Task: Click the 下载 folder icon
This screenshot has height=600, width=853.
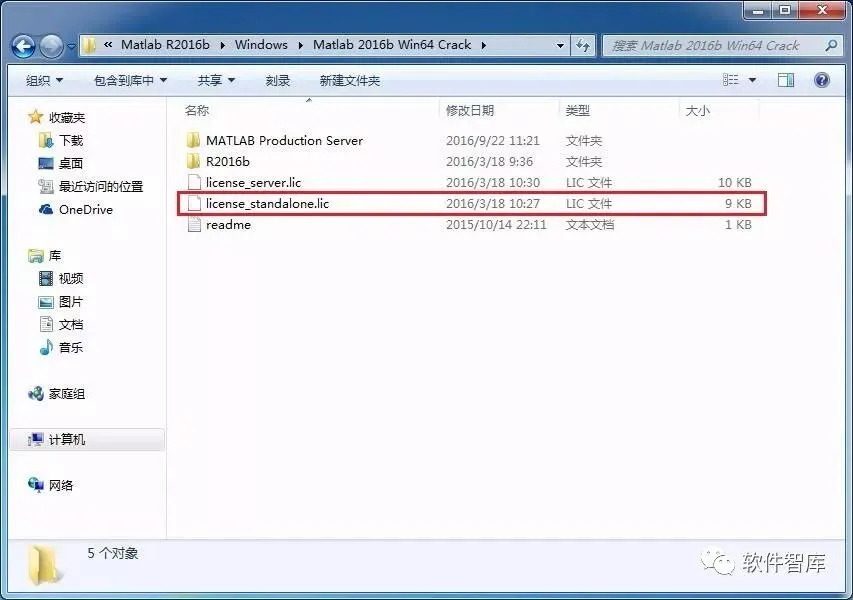Action: point(46,140)
